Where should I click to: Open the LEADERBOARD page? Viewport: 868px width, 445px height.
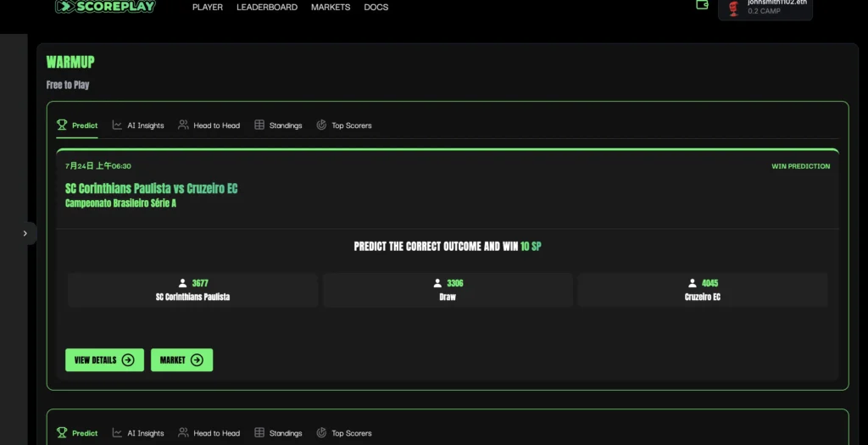tap(267, 7)
